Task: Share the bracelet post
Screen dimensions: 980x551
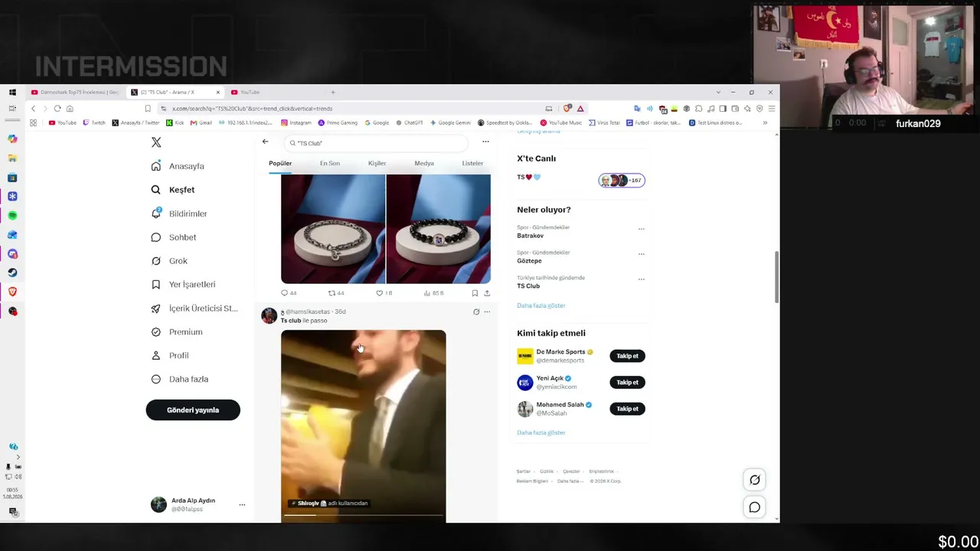Action: pos(487,293)
